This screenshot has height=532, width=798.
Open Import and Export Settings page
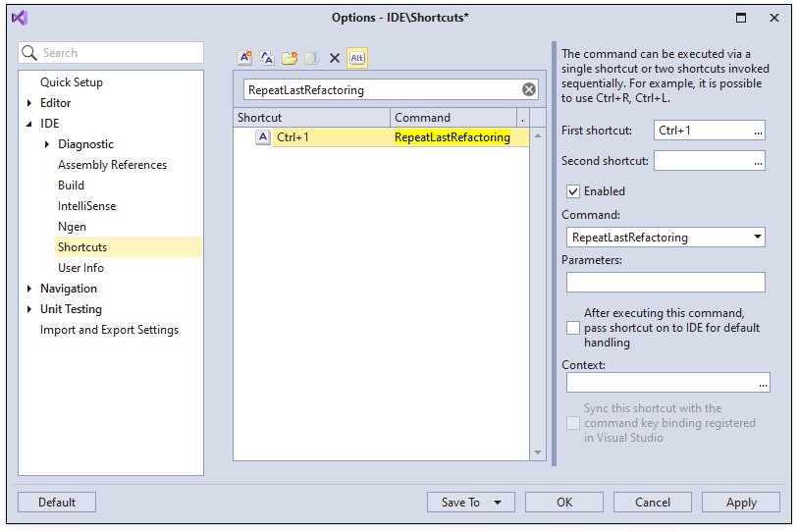click(109, 330)
